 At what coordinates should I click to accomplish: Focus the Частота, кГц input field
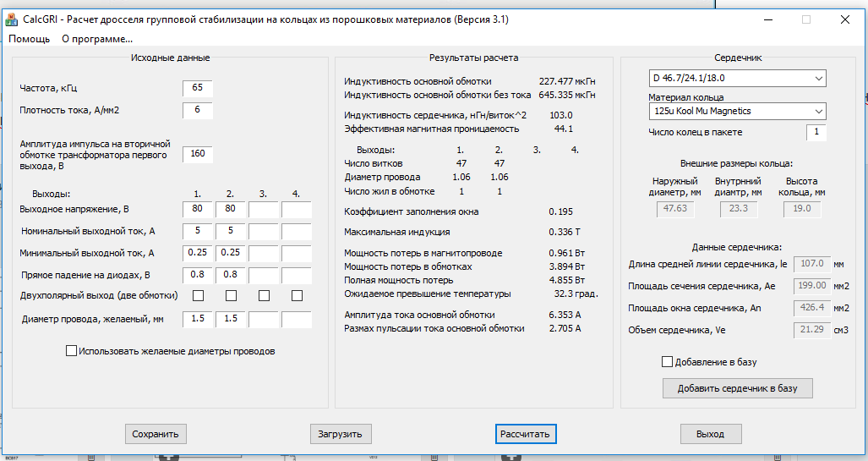(x=197, y=88)
